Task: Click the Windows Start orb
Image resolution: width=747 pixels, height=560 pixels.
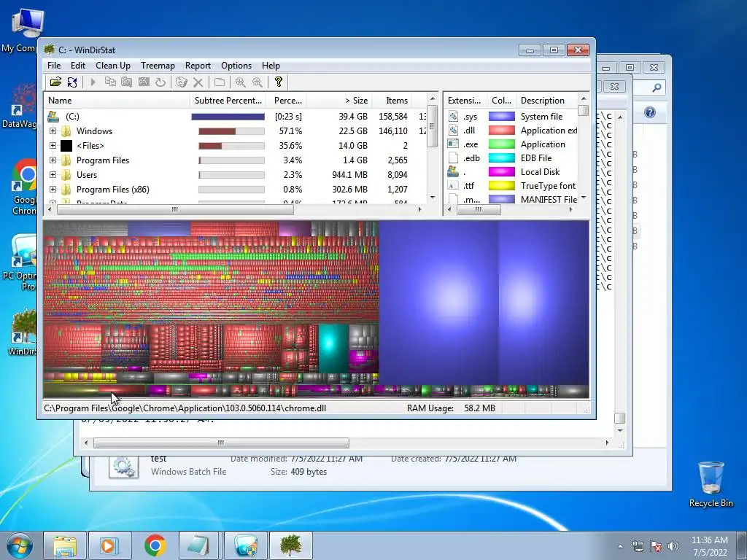Action: click(20, 545)
